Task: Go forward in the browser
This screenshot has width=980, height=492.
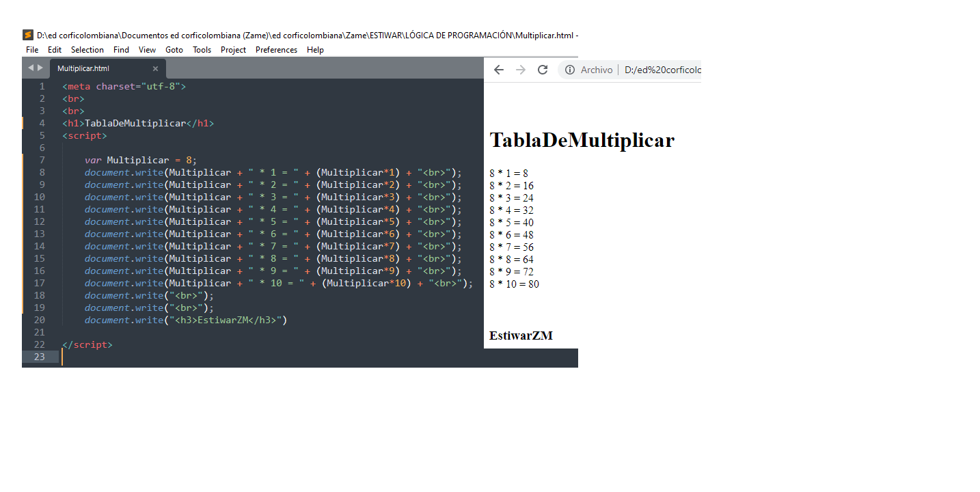Action: point(521,70)
